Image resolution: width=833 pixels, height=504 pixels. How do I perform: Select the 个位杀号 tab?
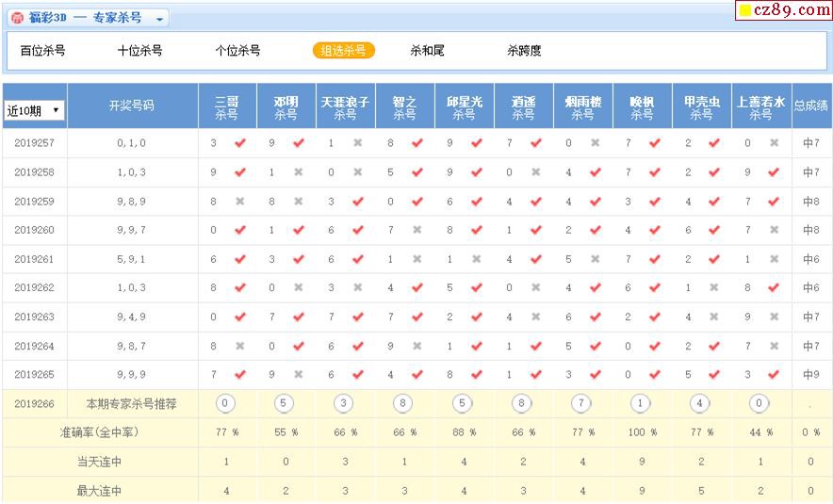click(x=237, y=51)
